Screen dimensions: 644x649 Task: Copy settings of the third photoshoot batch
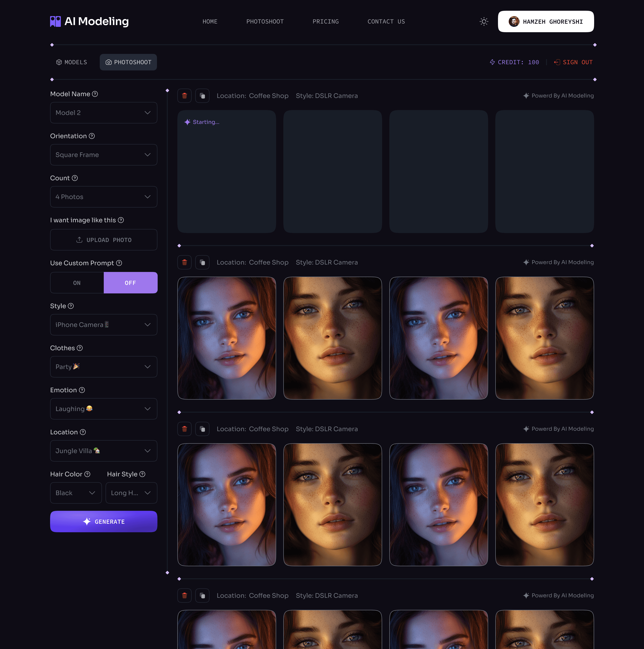(202, 429)
